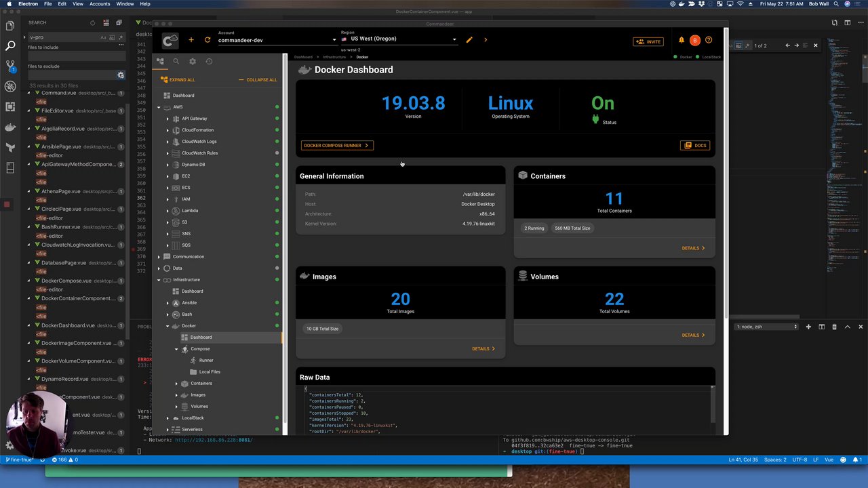Toggle use exclude settings in files to exclude
This screenshot has width=868, height=488.
121,75
